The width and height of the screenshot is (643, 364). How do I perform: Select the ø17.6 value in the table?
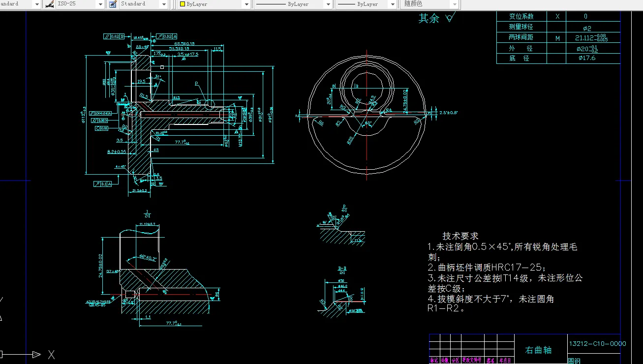pyautogui.click(x=587, y=58)
